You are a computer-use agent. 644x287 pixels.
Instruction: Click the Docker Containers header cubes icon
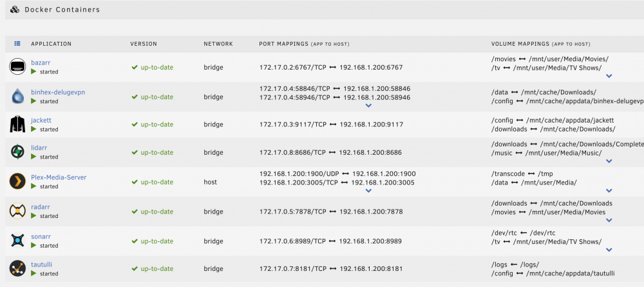[15, 10]
